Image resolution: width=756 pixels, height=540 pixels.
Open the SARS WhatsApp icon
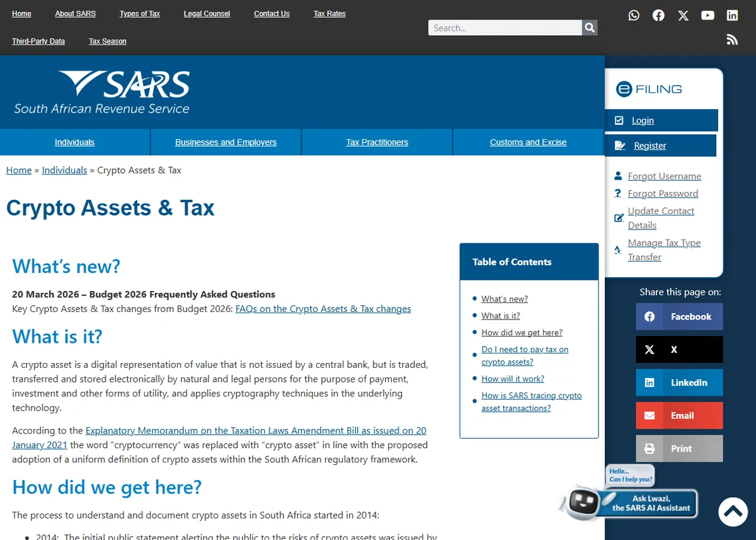[634, 15]
